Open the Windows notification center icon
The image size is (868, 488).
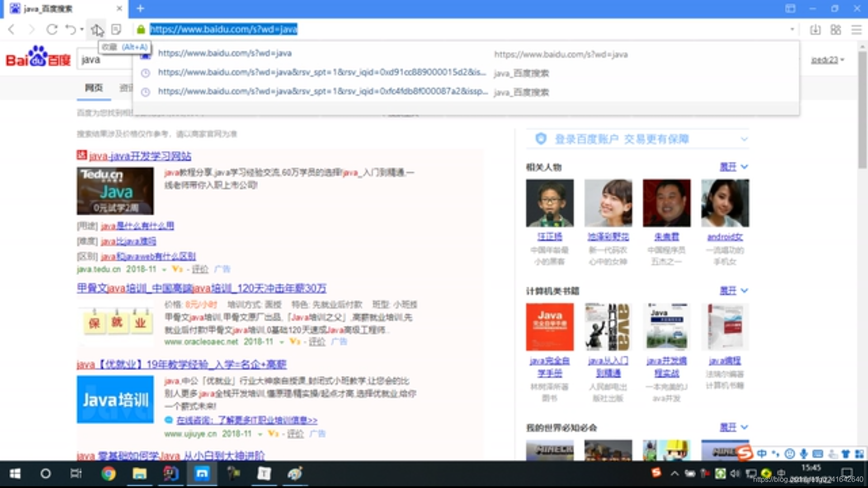(x=847, y=474)
